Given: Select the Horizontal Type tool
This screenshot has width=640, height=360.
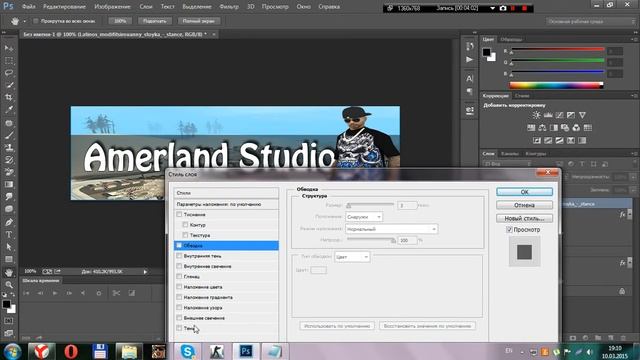Looking at the screenshot, I should [9, 235].
